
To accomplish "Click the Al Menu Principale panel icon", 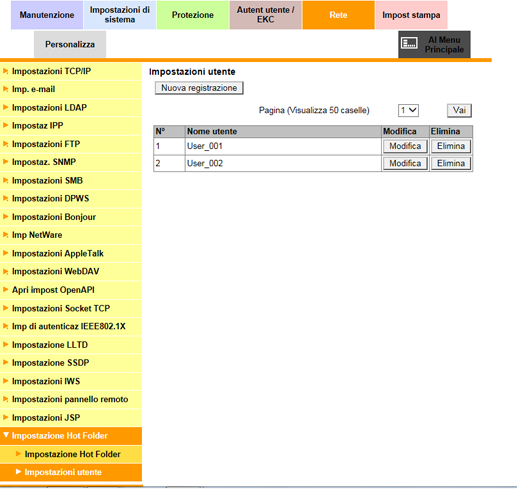I will click(x=409, y=43).
